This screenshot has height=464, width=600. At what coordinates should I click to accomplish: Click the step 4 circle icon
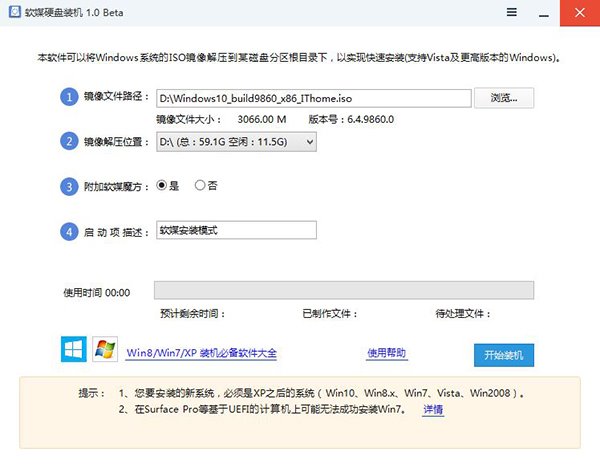tap(69, 231)
